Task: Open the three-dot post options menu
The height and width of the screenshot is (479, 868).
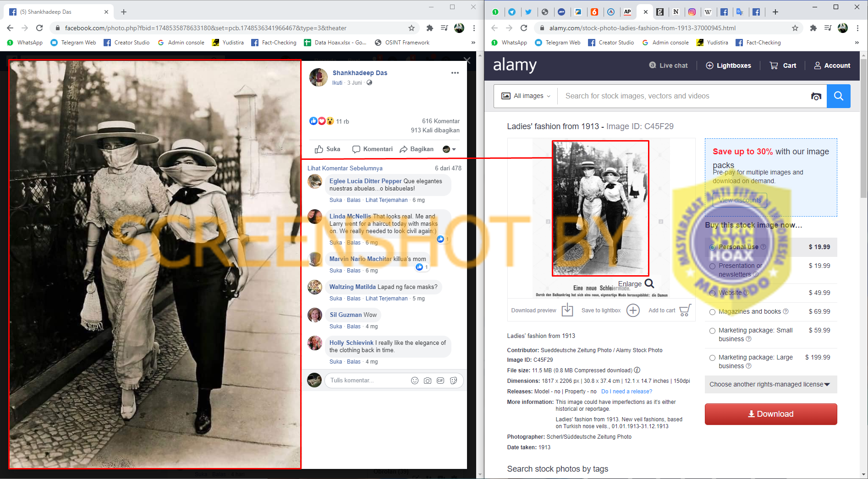Action: pyautogui.click(x=455, y=73)
